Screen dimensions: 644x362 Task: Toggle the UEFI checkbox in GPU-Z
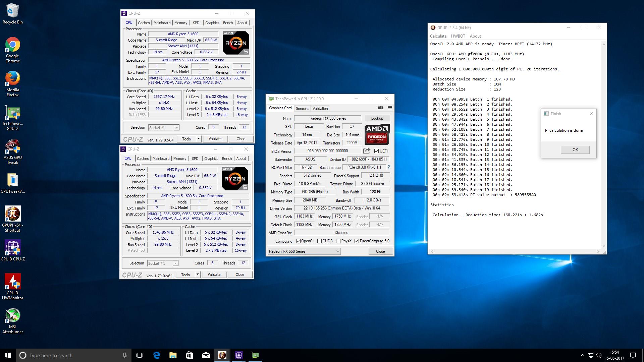tap(376, 151)
